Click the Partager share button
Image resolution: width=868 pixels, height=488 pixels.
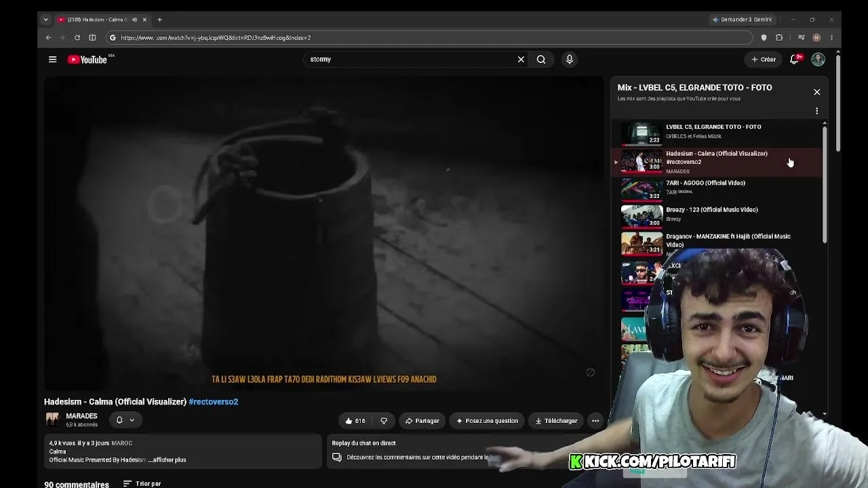click(x=422, y=421)
